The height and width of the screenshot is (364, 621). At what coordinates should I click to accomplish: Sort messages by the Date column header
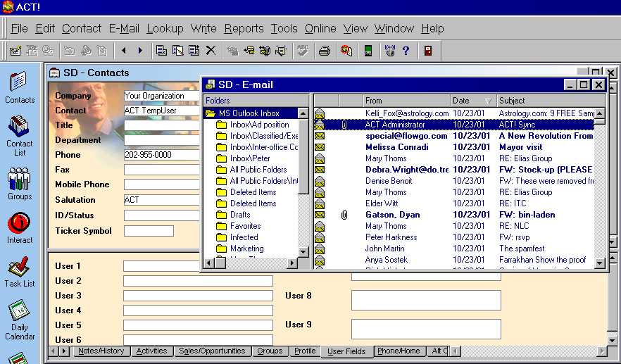coord(473,101)
